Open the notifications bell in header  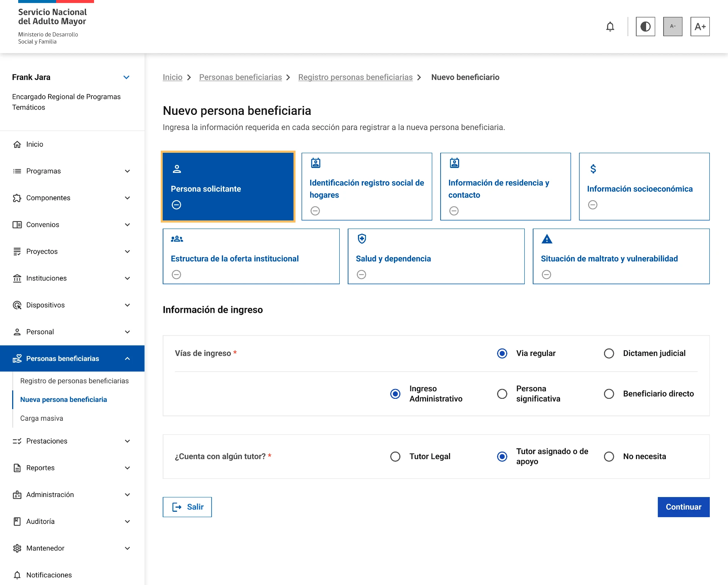610,27
